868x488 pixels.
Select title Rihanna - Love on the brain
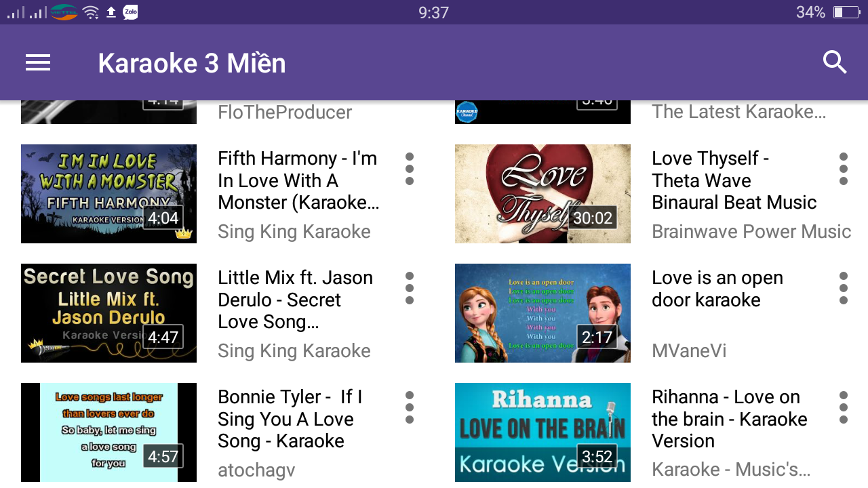730,419
